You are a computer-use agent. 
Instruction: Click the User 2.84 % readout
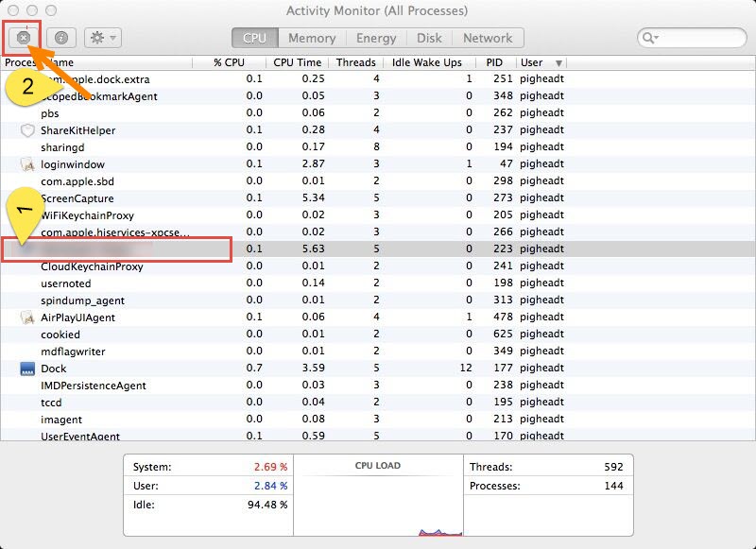270,486
